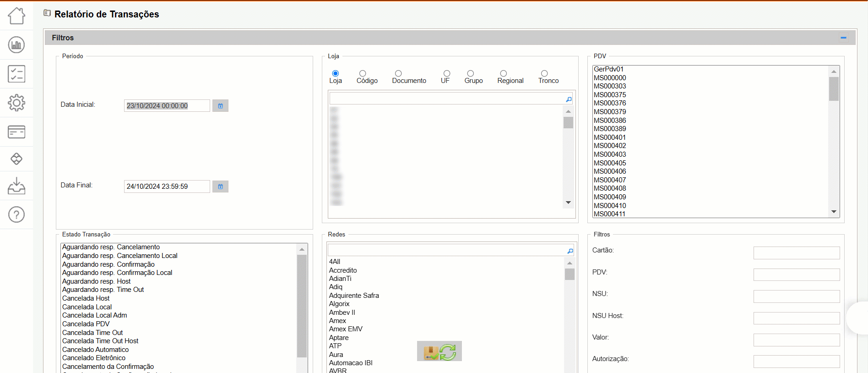Click the search icon in Redes box
Viewport: 868px width, 373px height.
click(570, 251)
